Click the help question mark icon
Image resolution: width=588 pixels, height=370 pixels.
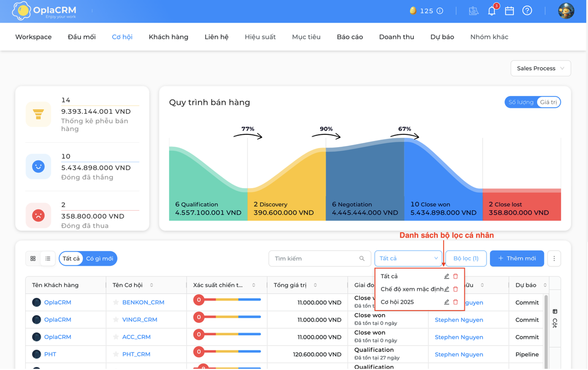pyautogui.click(x=527, y=11)
